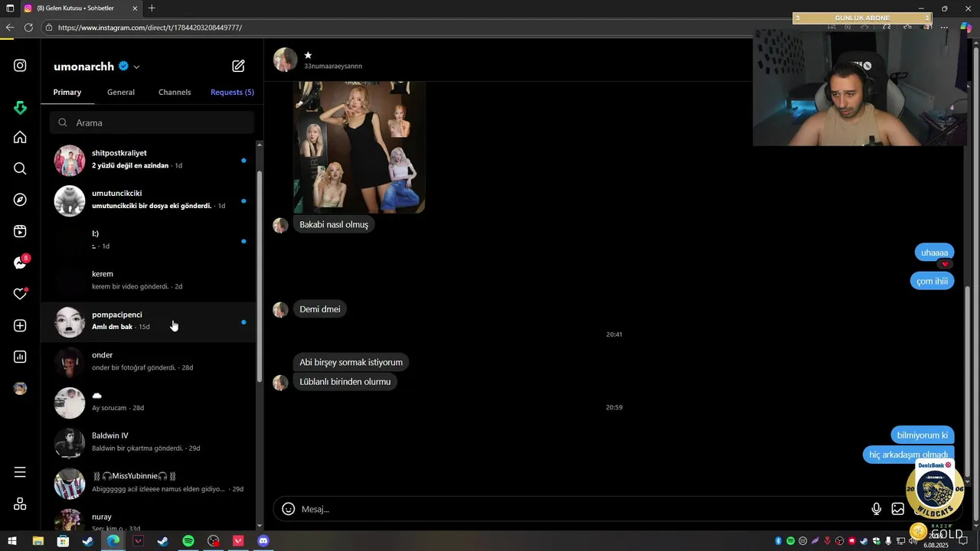Click the heart reaction under uhaaaa
This screenshot has height=551, width=980.
pyautogui.click(x=945, y=264)
